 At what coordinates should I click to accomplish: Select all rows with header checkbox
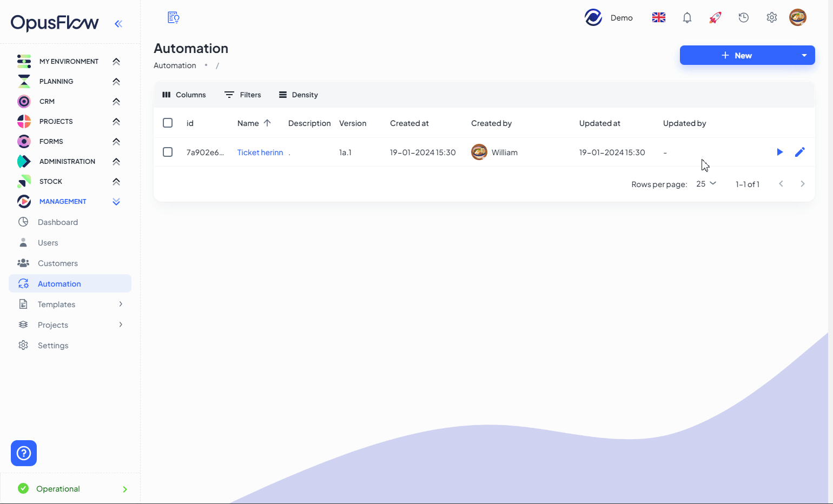click(x=168, y=123)
